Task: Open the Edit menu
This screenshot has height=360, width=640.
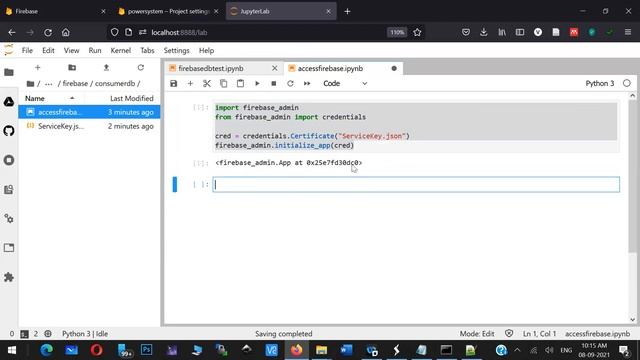Action: point(48,51)
